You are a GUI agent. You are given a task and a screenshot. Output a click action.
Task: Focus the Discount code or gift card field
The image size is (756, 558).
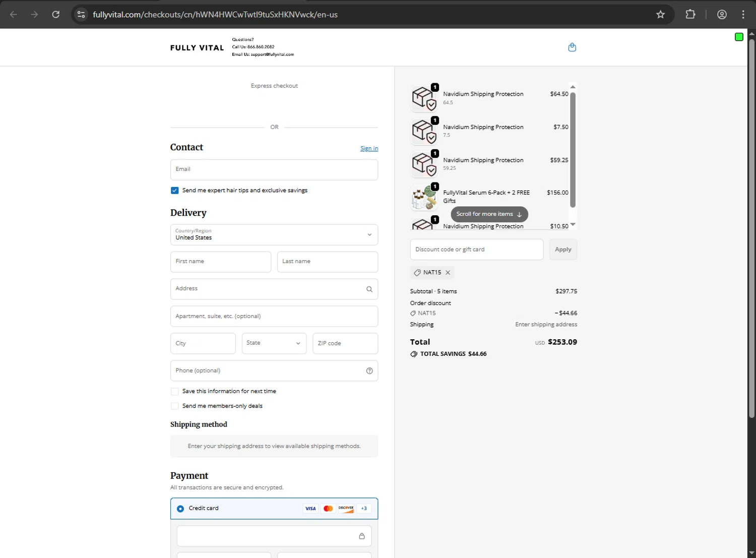click(477, 250)
